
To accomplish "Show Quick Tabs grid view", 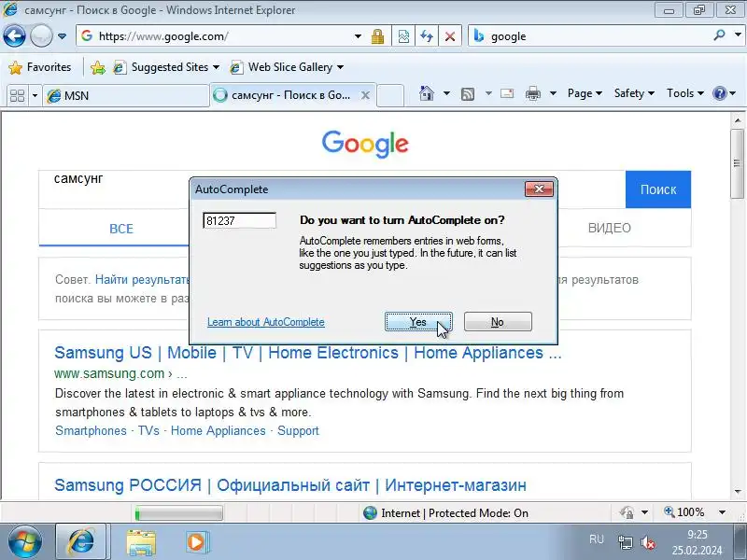I will (x=18, y=95).
